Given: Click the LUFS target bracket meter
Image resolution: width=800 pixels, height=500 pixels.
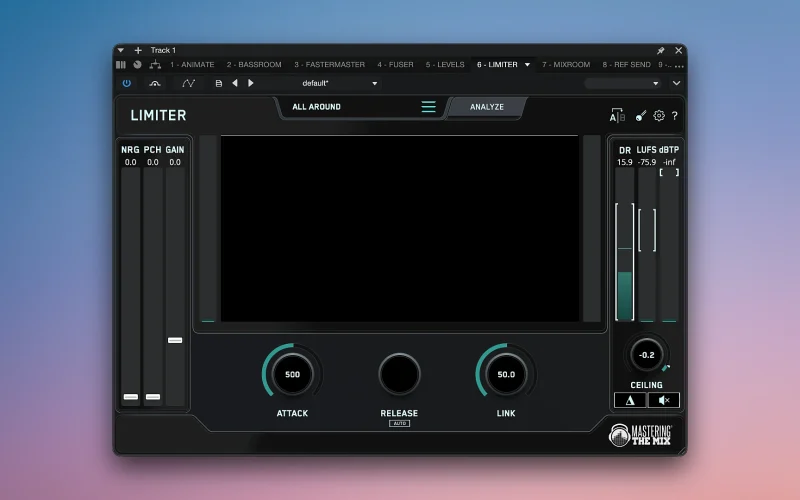Looking at the screenshot, I should 647,230.
